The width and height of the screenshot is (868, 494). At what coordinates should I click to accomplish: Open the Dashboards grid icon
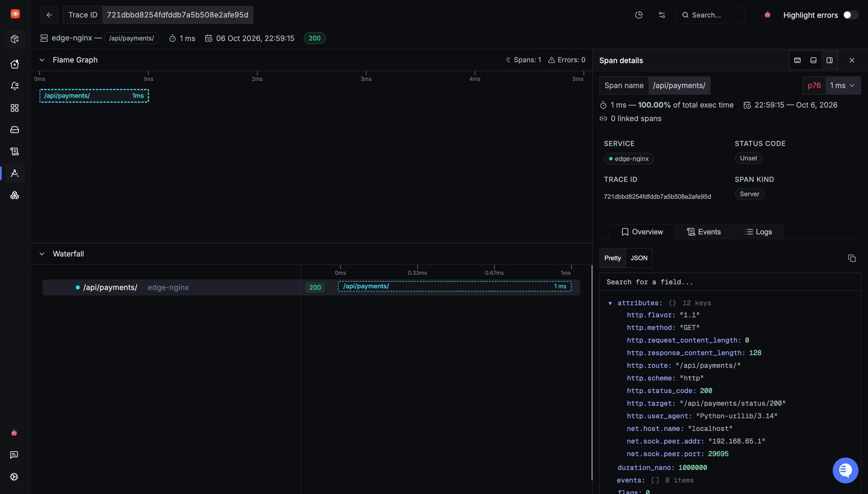[15, 108]
